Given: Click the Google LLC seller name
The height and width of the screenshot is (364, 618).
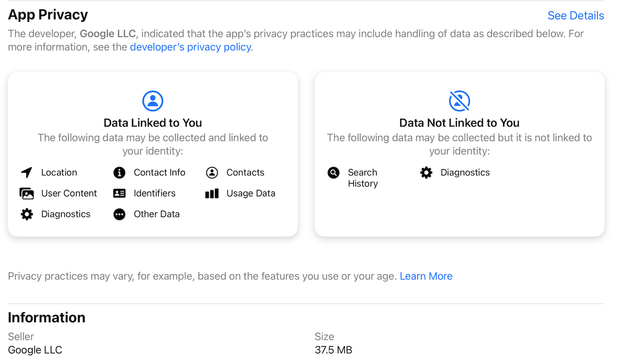Looking at the screenshot, I should (35, 350).
